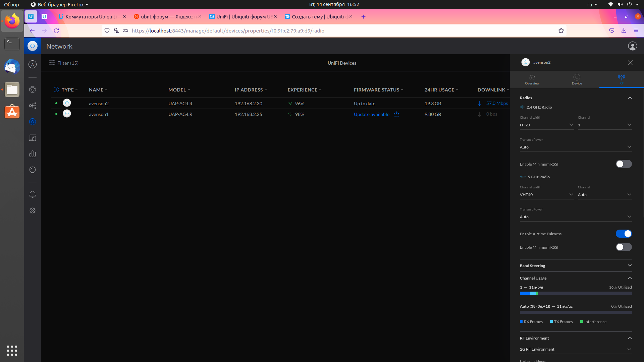Viewport: 644px width, 362px height.
Task: Click the RX Frames legend swatch
Action: [x=521, y=321]
